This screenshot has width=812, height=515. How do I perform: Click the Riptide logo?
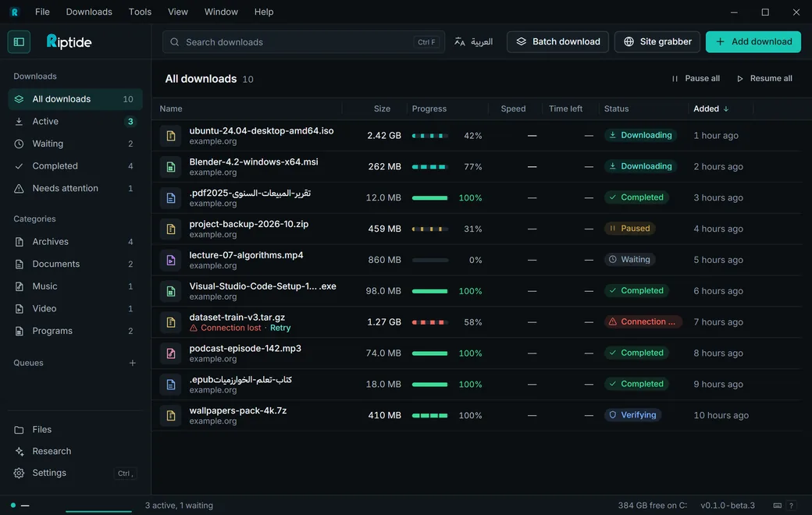69,41
